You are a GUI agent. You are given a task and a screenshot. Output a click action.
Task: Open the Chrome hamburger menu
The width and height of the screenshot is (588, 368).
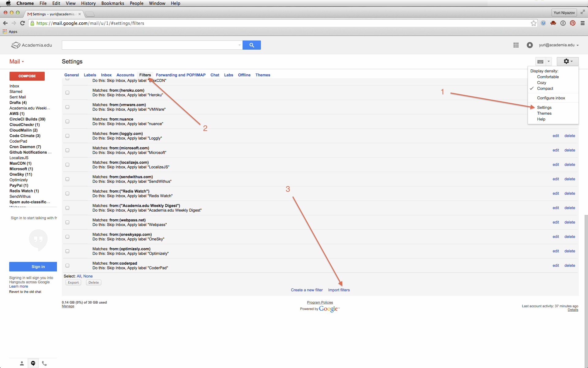[x=582, y=23]
